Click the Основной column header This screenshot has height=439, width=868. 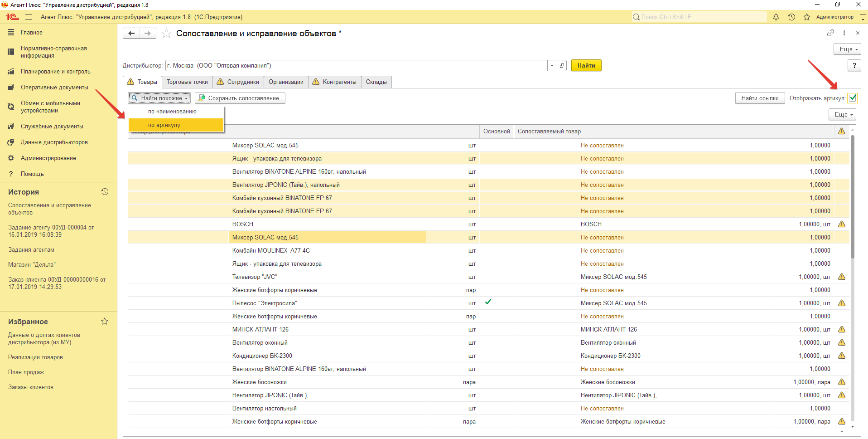[x=497, y=131]
